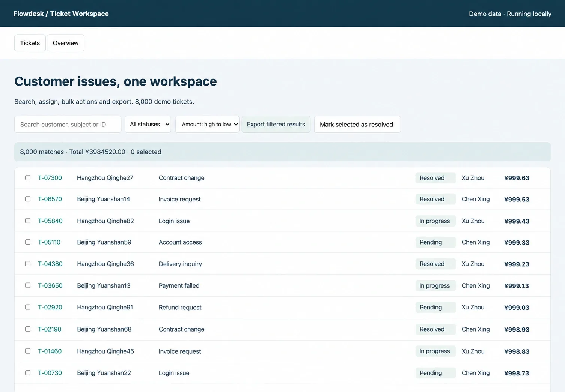The image size is (565, 392).
Task: Open the Overview tab
Action: click(66, 43)
